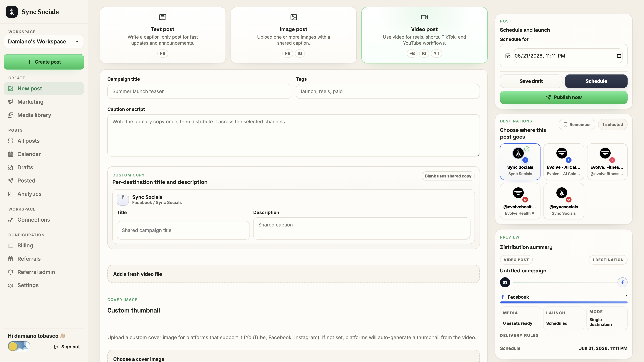The image size is (644, 362).
Task: Click the 1 selected badge
Action: pyautogui.click(x=612, y=124)
